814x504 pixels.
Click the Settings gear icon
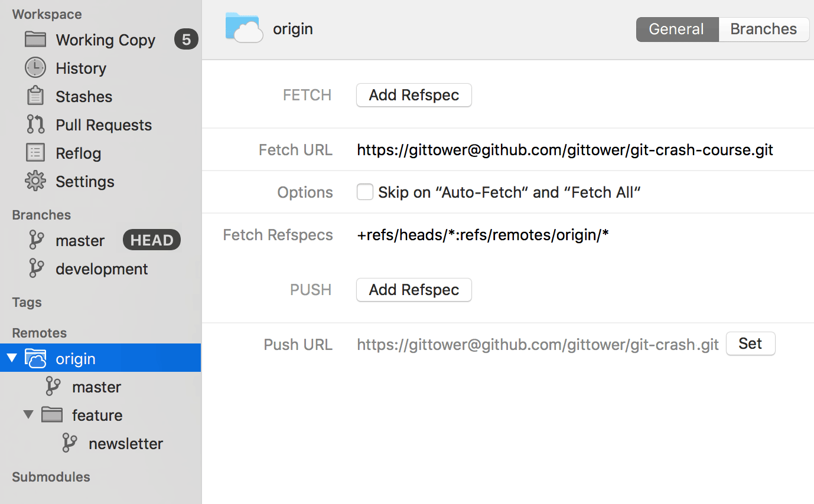coord(34,181)
